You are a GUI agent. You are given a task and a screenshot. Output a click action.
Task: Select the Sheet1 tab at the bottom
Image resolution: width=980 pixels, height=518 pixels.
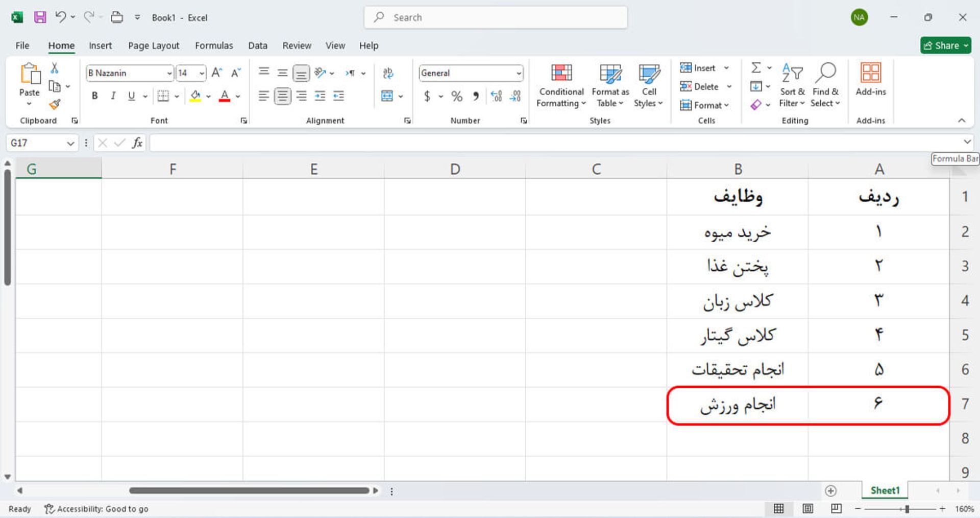pyautogui.click(x=884, y=490)
